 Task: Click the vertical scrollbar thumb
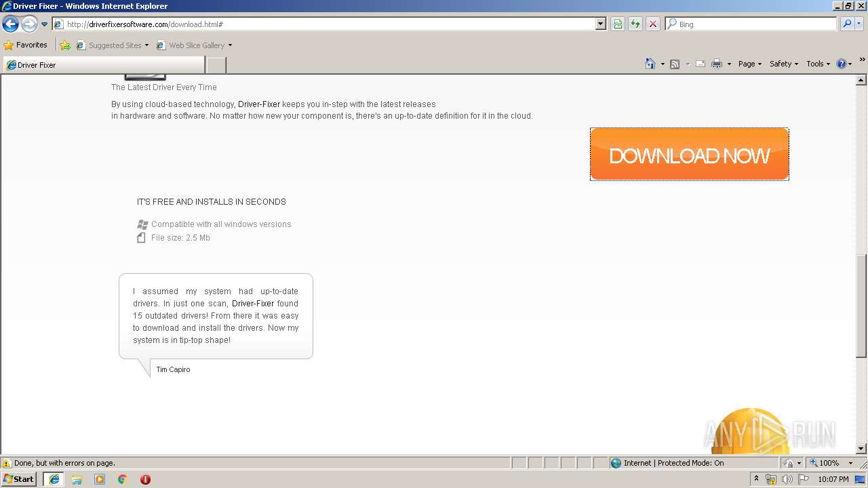[861, 306]
